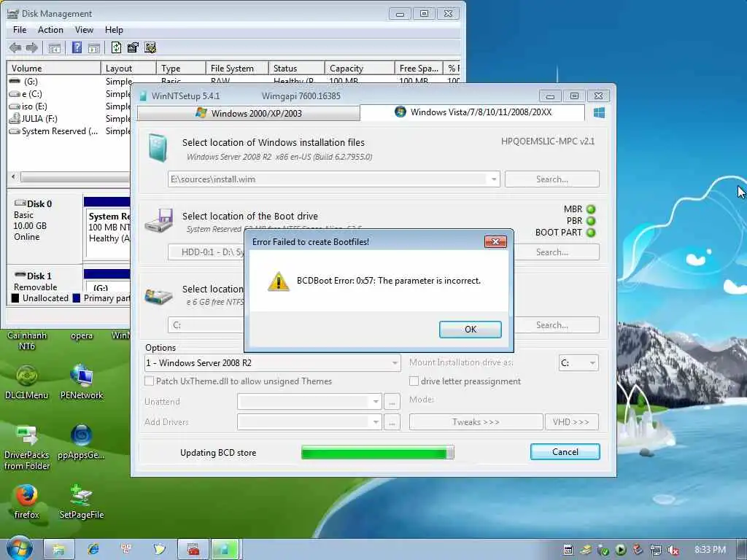Expand the install.wim path dropdown
Image resolution: width=747 pixels, height=560 pixels.
[494, 179]
